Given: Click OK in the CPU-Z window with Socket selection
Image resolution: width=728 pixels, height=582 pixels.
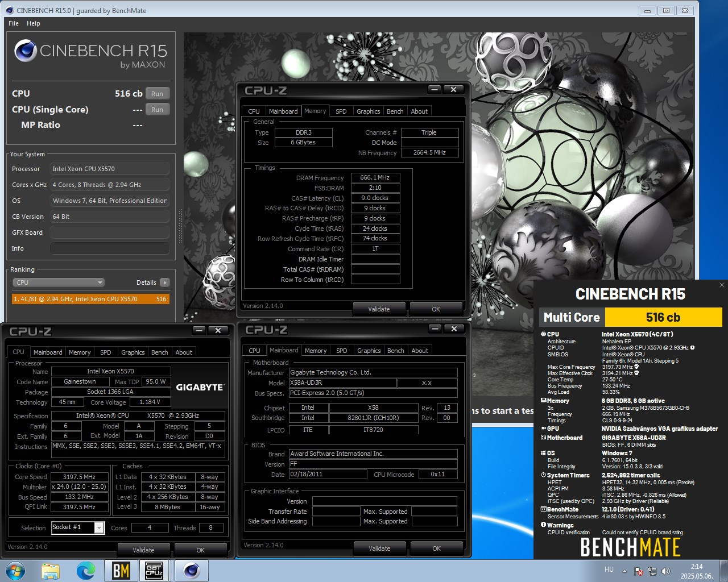Looking at the screenshot, I should pos(201,550).
